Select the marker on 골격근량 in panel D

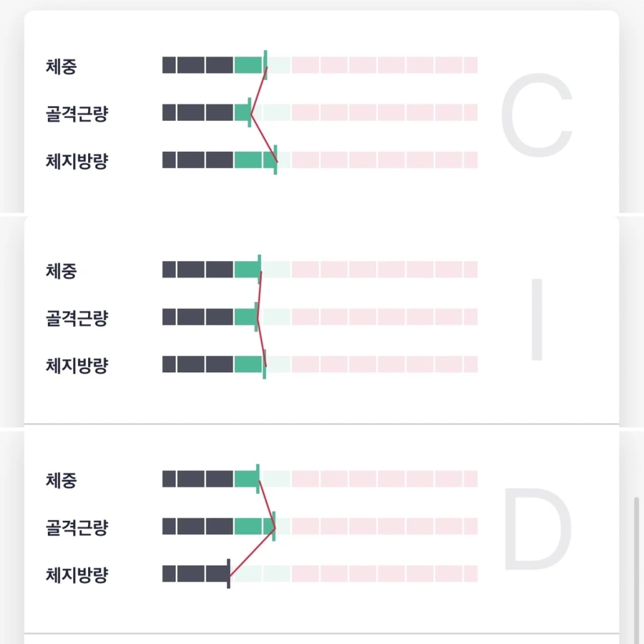coord(273,527)
